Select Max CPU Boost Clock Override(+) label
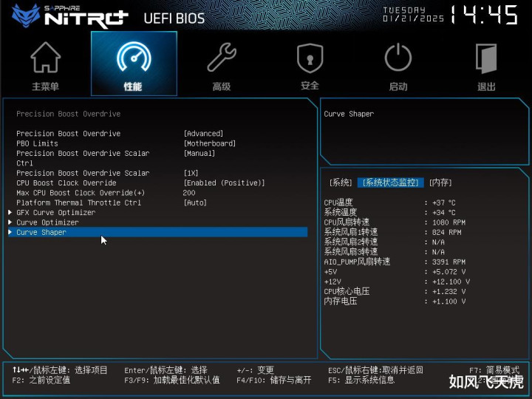 [x=81, y=193]
